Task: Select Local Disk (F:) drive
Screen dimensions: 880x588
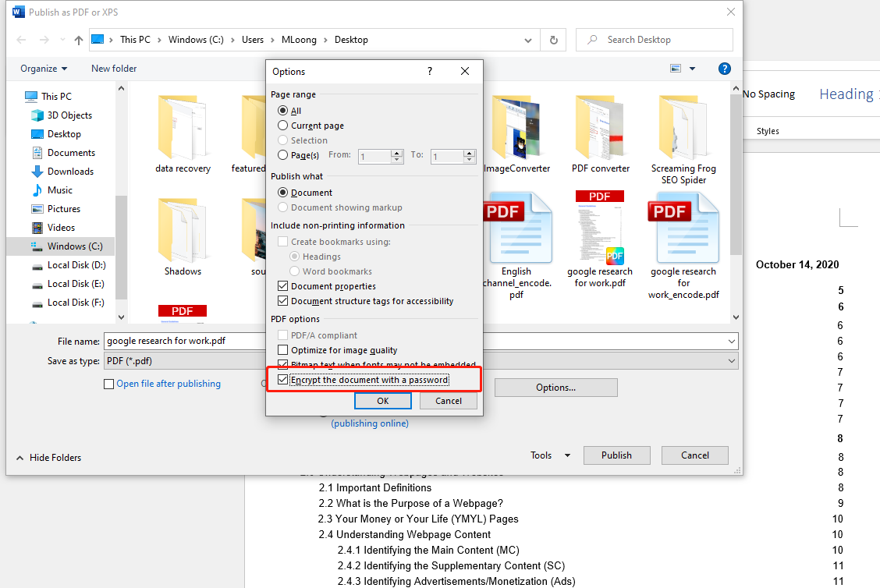Action: click(76, 303)
